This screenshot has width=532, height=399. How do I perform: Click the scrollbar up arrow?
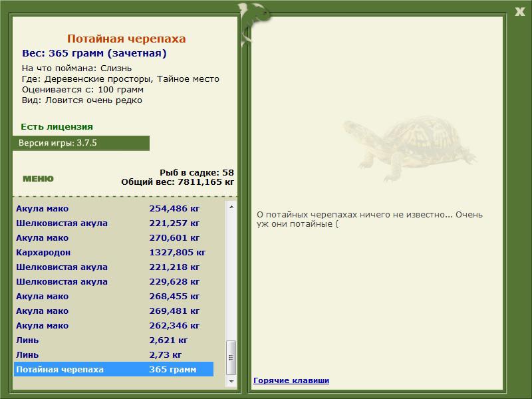pos(231,207)
